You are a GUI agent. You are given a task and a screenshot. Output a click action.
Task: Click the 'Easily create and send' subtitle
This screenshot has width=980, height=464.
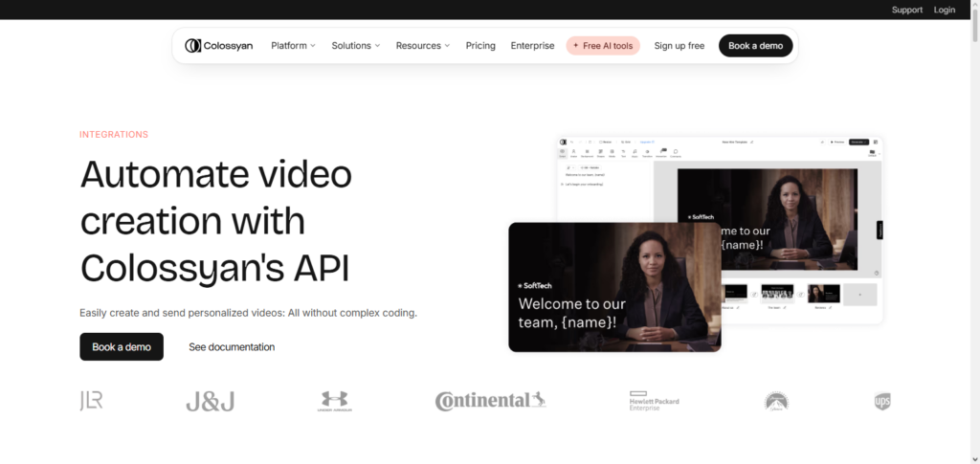click(x=248, y=313)
